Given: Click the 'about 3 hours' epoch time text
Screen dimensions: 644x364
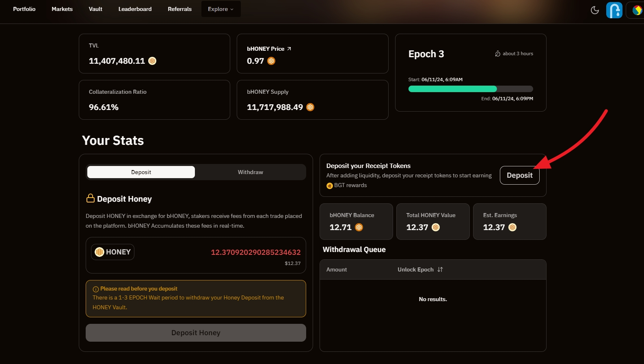Looking at the screenshot, I should point(518,54).
